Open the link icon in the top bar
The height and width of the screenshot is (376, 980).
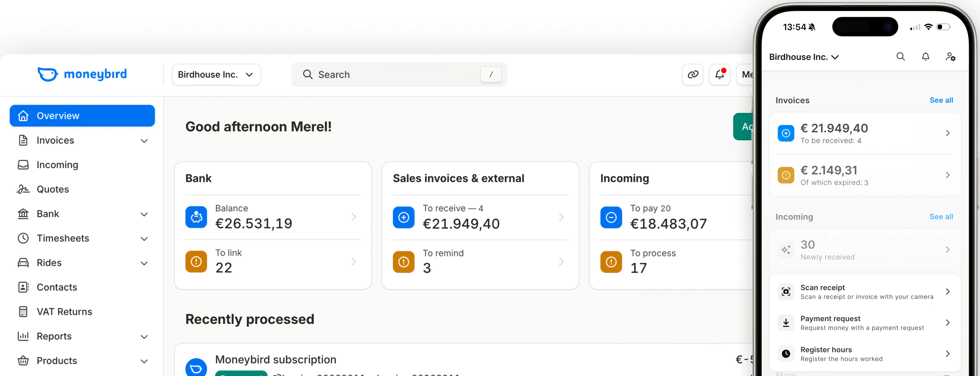click(693, 74)
